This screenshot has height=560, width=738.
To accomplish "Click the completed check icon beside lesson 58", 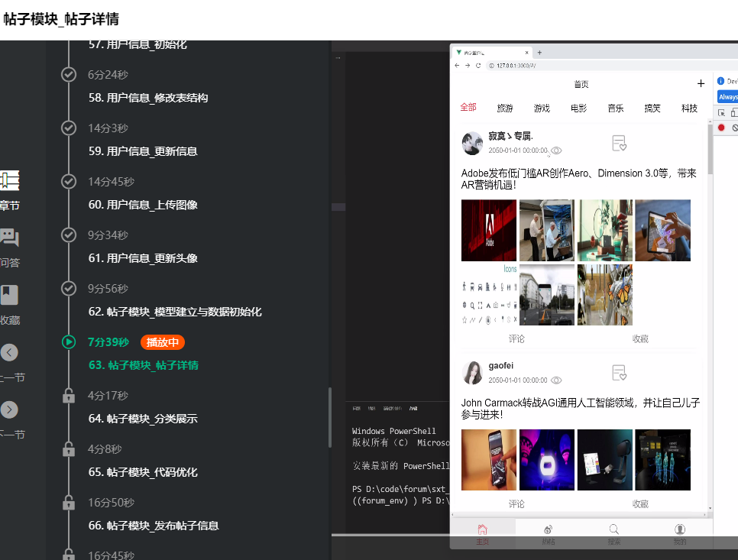I will [x=69, y=74].
